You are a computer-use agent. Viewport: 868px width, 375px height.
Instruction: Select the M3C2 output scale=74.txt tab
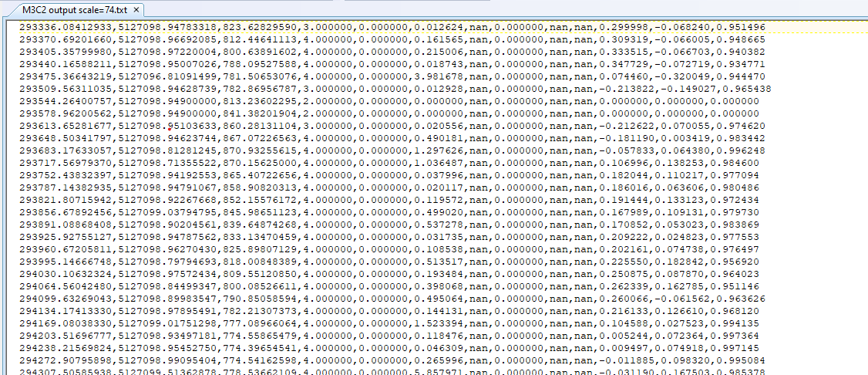[x=76, y=9]
